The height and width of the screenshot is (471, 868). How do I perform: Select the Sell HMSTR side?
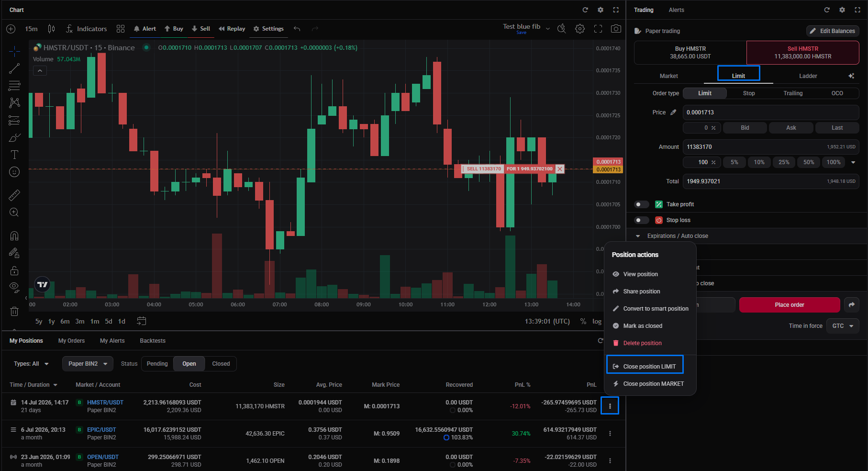tap(803, 53)
